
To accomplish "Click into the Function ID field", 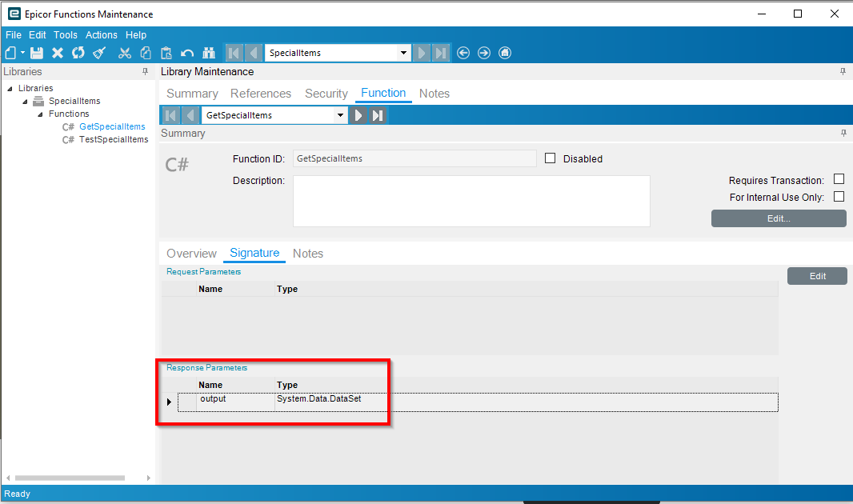I will pyautogui.click(x=414, y=158).
